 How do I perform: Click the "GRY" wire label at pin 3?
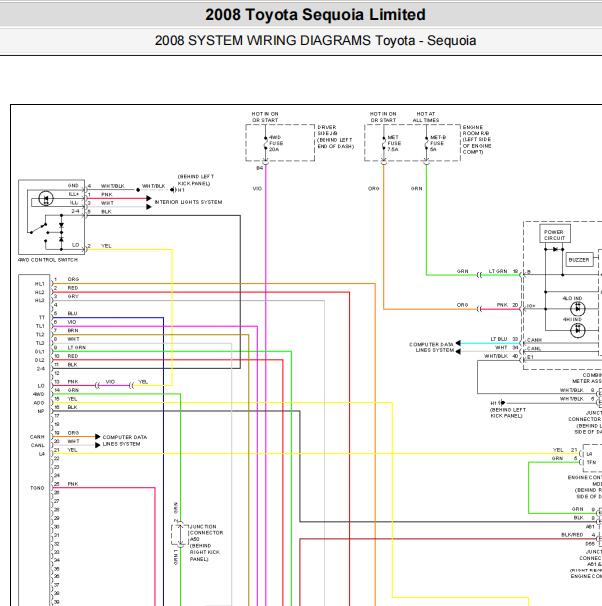click(x=73, y=296)
